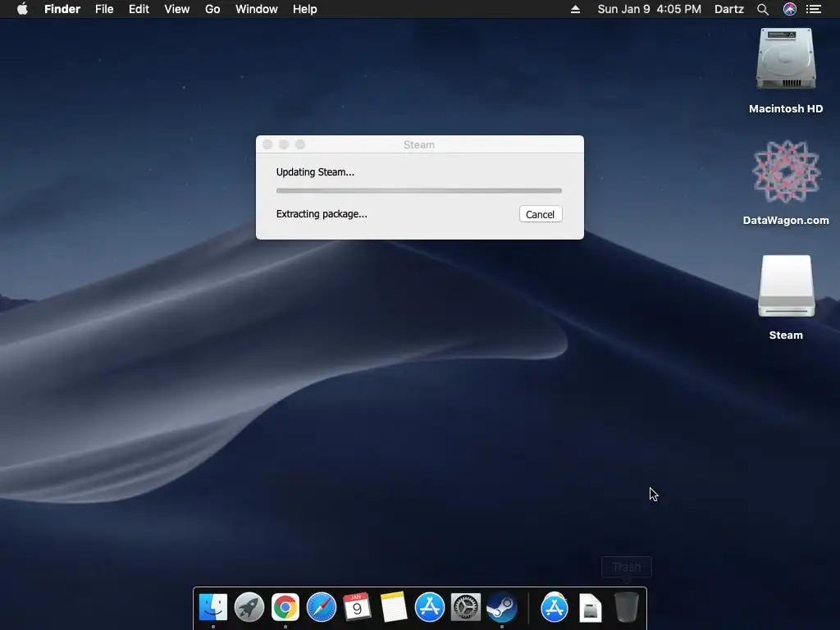
Task: Open the View menu
Action: [x=177, y=9]
